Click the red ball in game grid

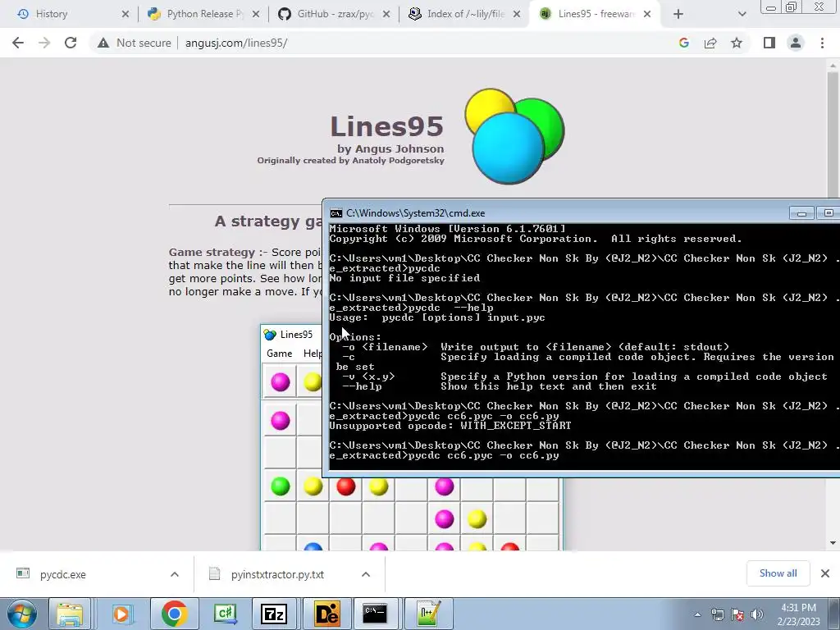tap(345, 486)
